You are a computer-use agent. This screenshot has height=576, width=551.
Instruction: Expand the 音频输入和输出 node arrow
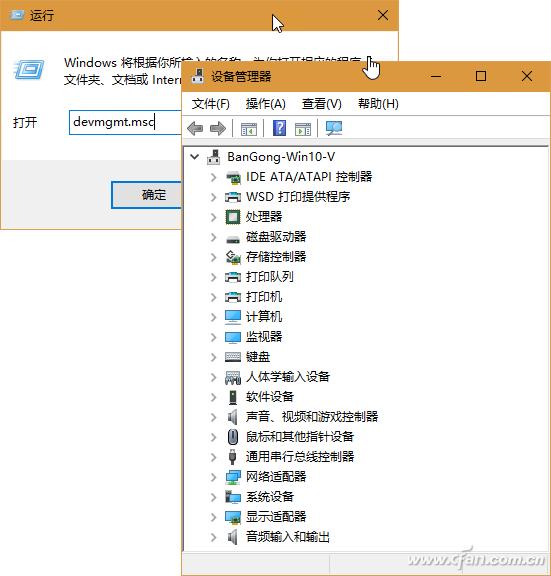click(x=214, y=537)
